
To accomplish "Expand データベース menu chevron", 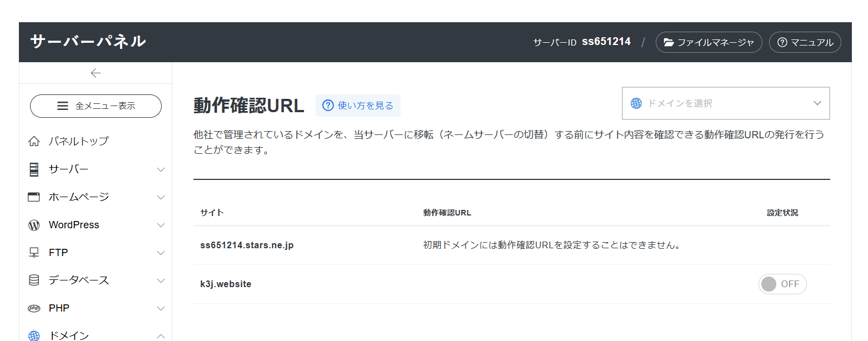I will pyautogui.click(x=161, y=280).
